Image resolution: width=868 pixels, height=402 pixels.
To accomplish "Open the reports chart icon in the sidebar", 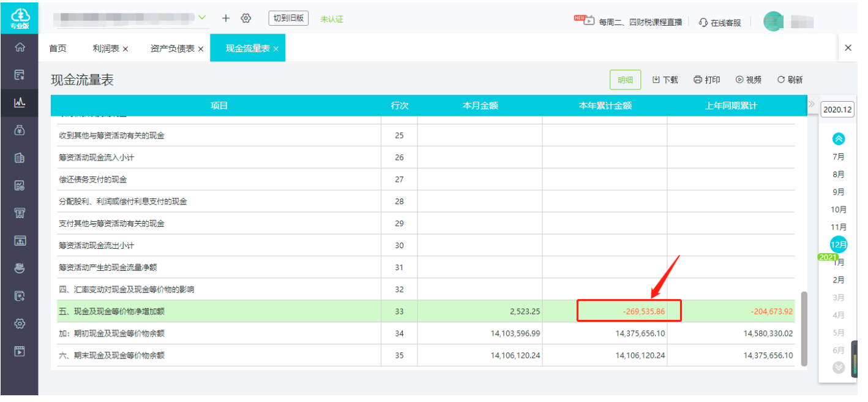I will (x=20, y=102).
